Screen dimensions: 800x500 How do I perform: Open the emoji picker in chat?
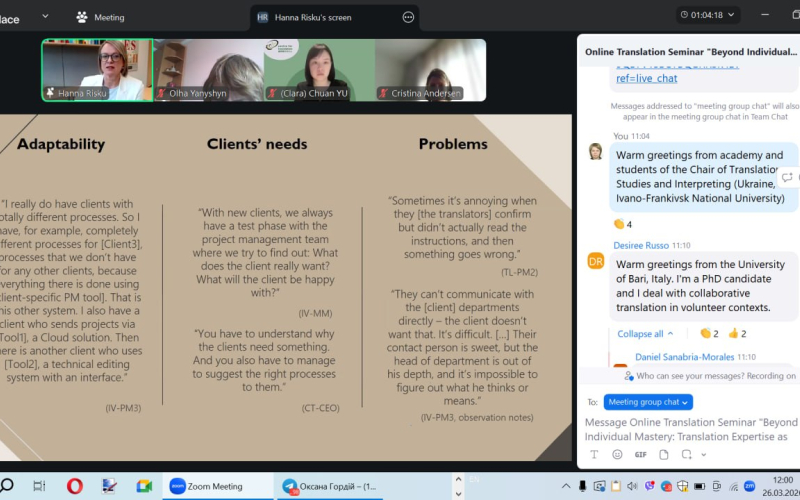[617, 454]
